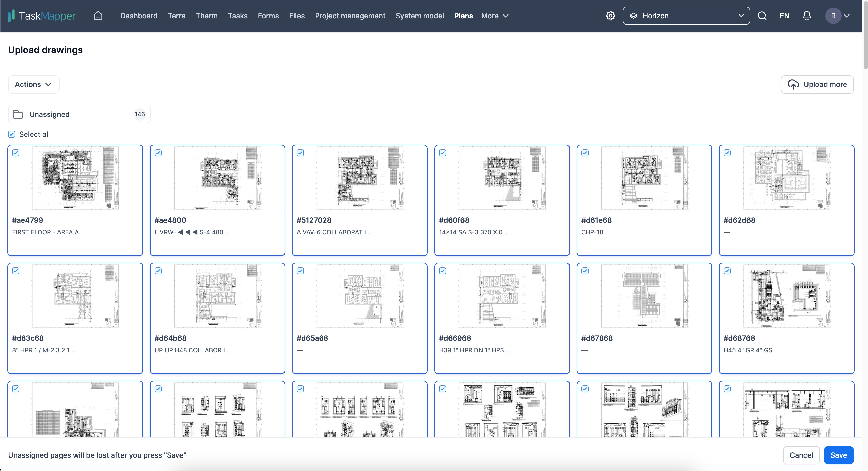Screen dimensions: 868x471
Task: Cancel the upload
Action: pos(801,455)
